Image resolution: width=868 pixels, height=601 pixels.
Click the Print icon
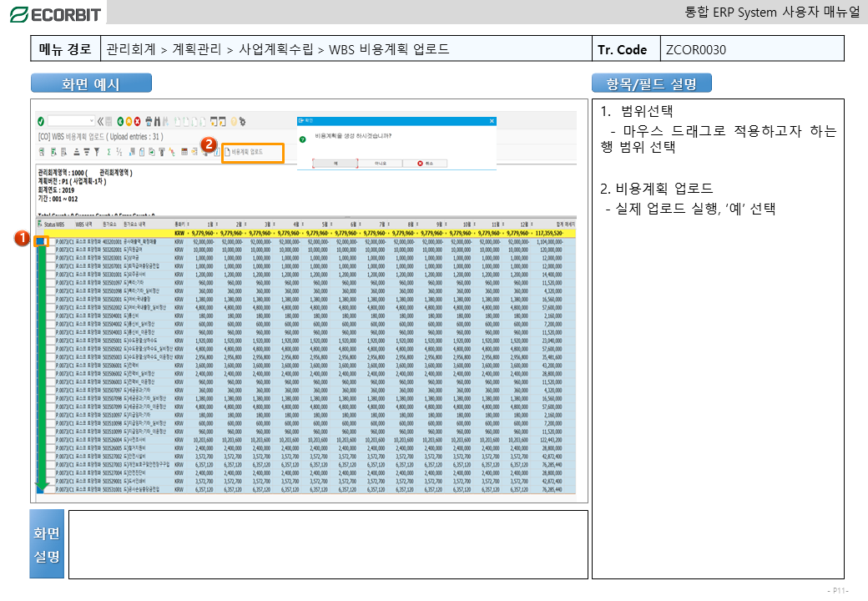149,121
